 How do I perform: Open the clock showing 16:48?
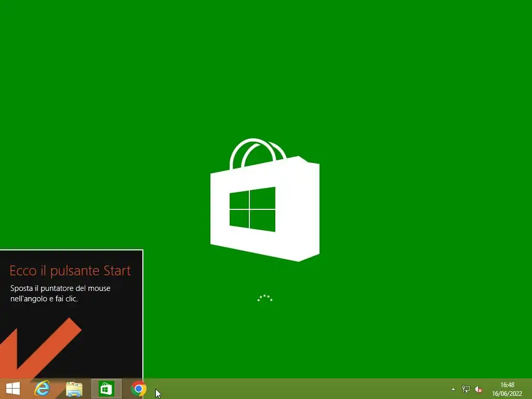pyautogui.click(x=507, y=385)
